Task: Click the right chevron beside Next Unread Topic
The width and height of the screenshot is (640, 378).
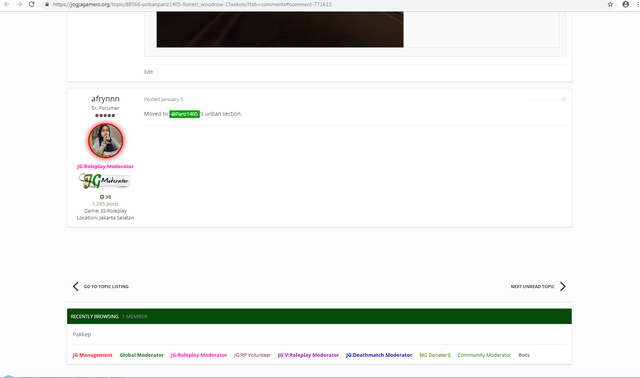Action: tap(563, 286)
